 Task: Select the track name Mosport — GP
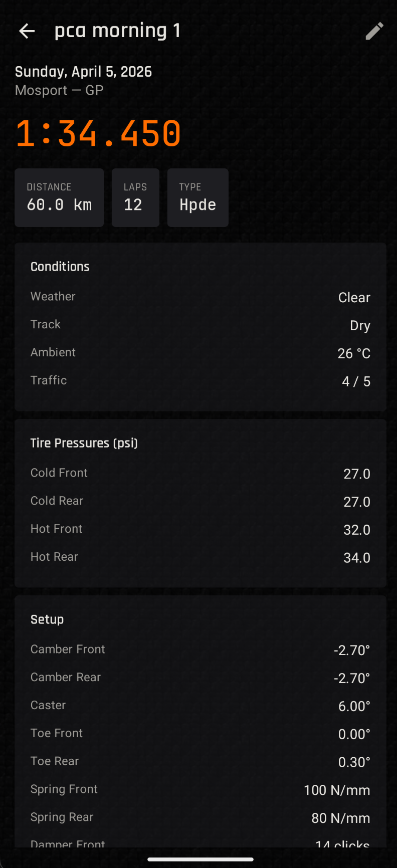pos(59,90)
